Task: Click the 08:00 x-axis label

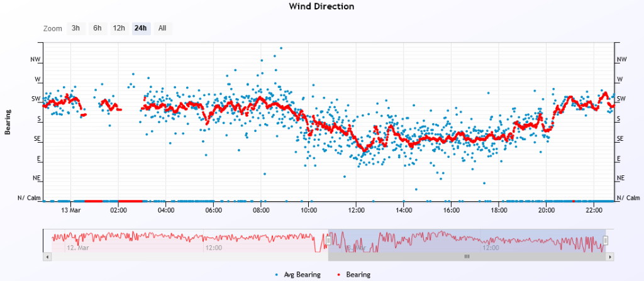Action: (x=261, y=210)
